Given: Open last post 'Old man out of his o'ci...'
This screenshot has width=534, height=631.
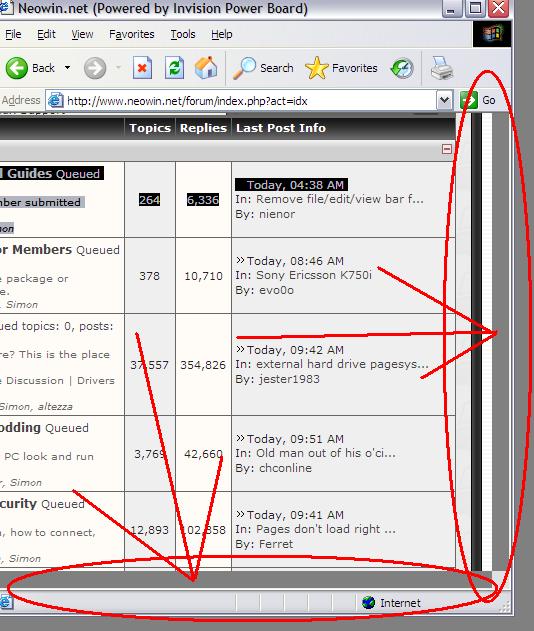Looking at the screenshot, I should coord(326,453).
